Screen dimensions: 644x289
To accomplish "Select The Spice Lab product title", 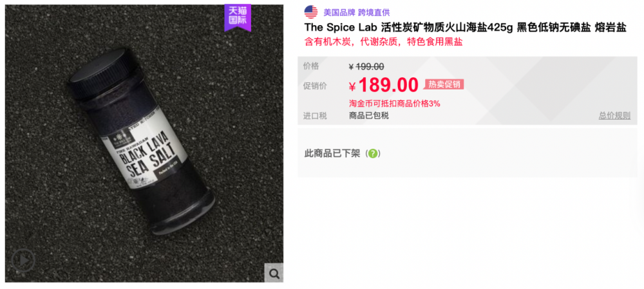I will coord(466,28).
